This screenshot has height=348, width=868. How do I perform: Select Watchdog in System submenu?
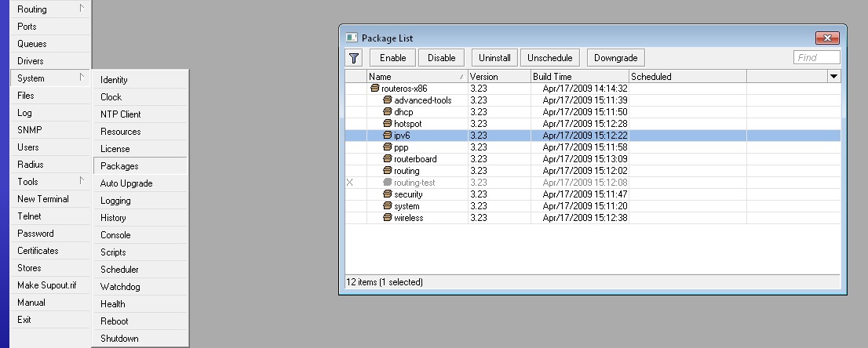coord(140,287)
